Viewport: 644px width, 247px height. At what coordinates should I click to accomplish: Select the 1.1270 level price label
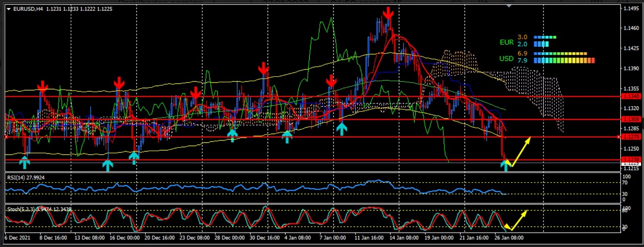coord(632,137)
